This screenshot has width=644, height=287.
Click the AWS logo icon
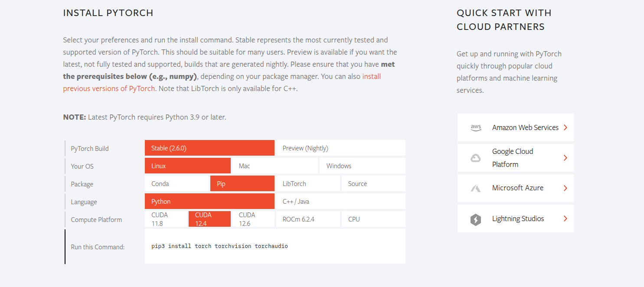click(476, 127)
